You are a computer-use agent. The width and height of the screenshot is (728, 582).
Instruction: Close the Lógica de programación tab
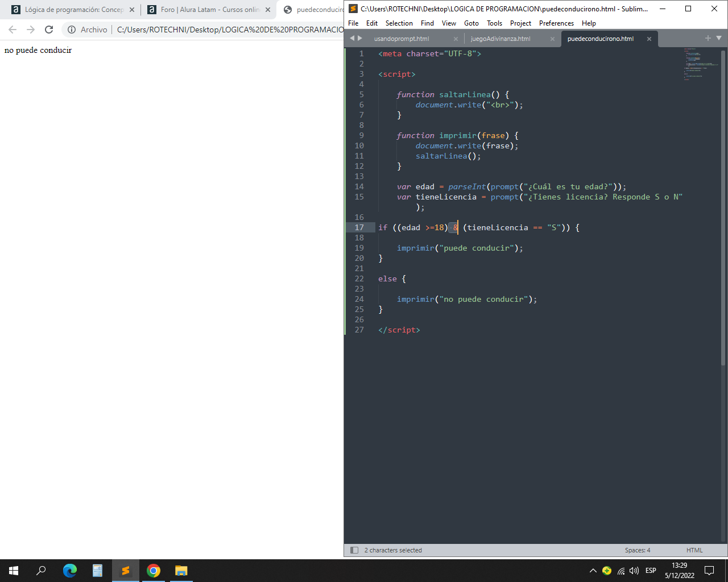(132, 10)
